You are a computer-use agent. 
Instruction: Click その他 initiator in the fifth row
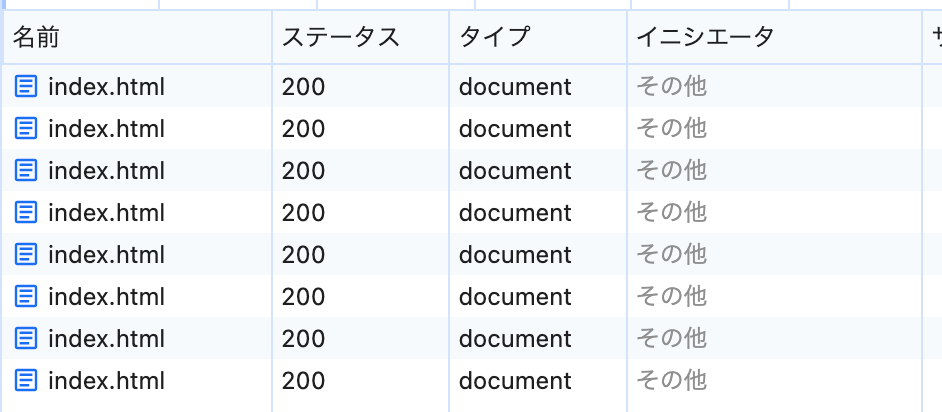(671, 255)
